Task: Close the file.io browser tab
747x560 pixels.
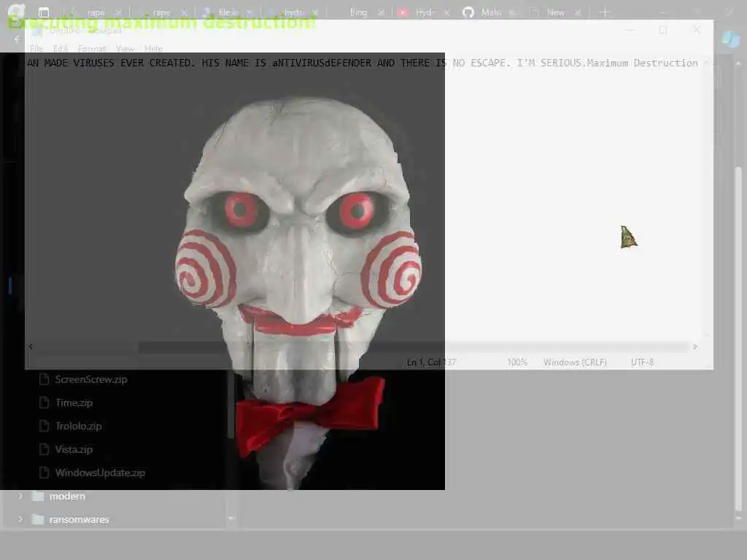Action: (249, 13)
